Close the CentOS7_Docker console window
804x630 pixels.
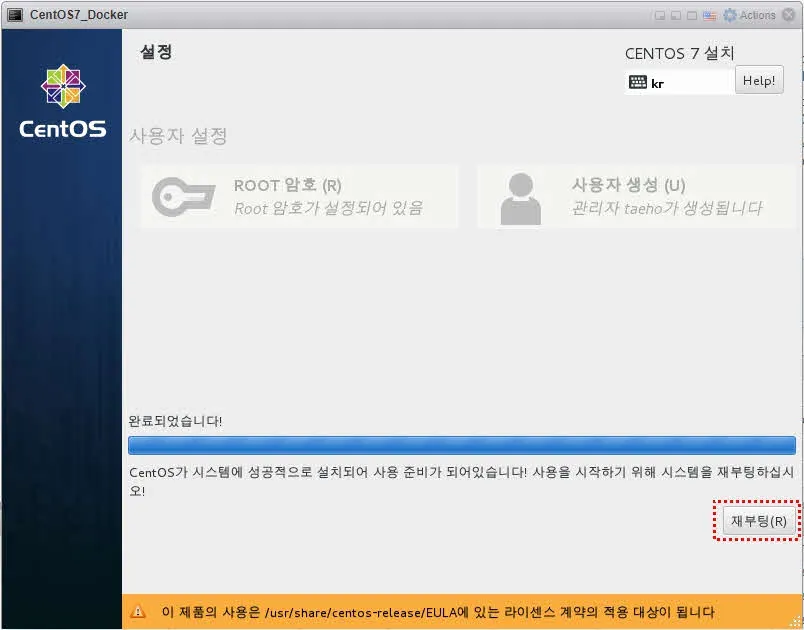pyautogui.click(x=790, y=15)
